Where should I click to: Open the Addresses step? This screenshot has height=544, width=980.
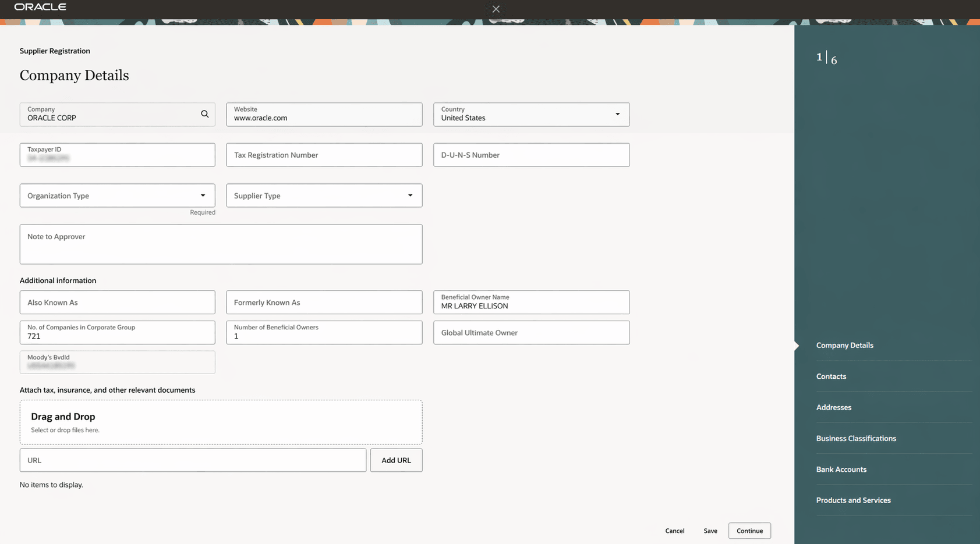(833, 407)
